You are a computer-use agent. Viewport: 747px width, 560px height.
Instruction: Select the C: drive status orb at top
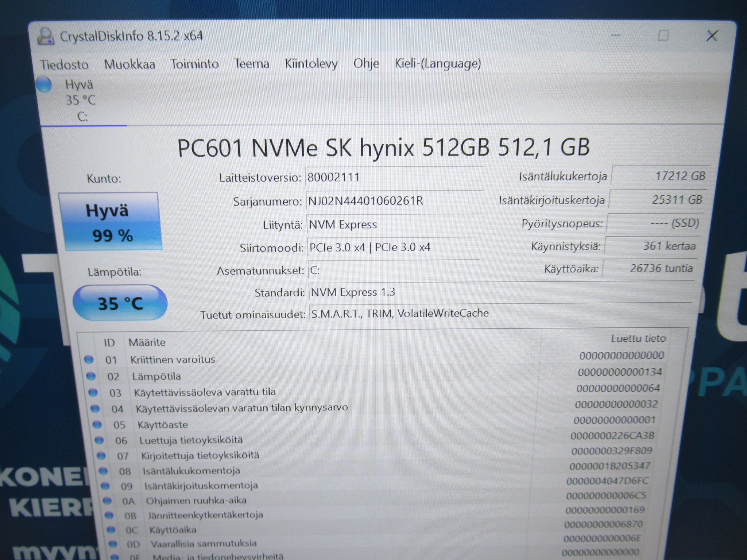click(44, 85)
